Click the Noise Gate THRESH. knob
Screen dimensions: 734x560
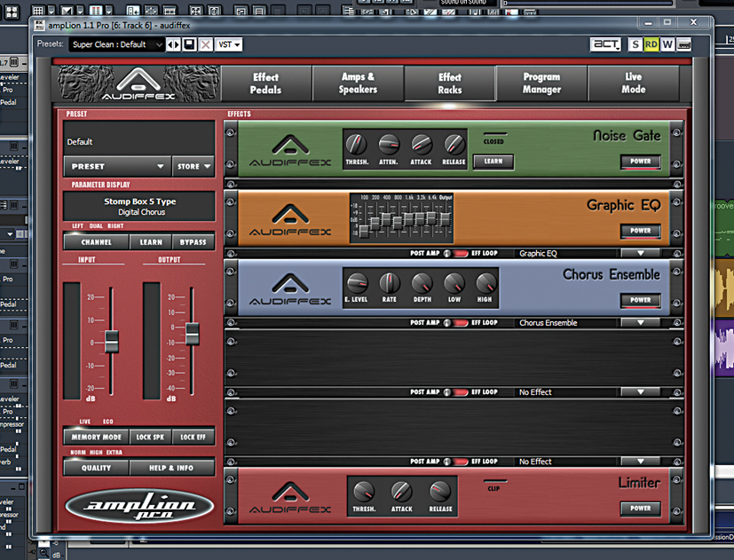pyautogui.click(x=357, y=145)
